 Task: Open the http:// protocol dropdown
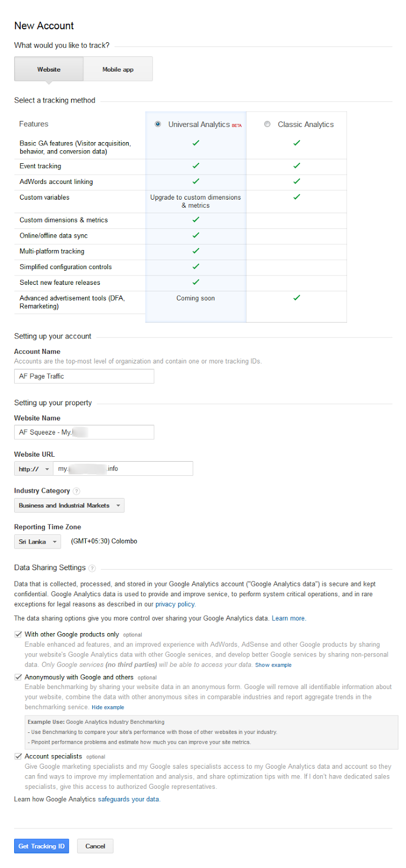pyautogui.click(x=33, y=469)
